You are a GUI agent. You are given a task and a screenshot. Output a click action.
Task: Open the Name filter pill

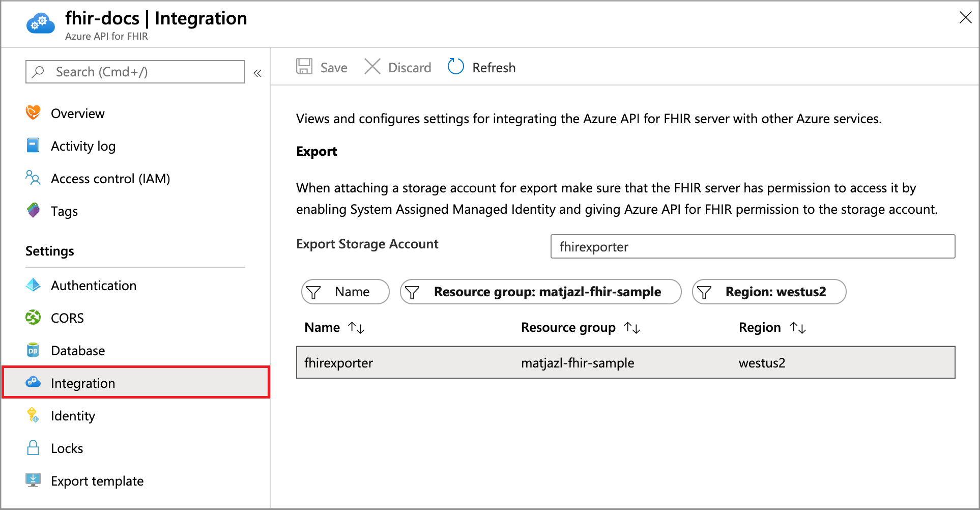pos(345,292)
